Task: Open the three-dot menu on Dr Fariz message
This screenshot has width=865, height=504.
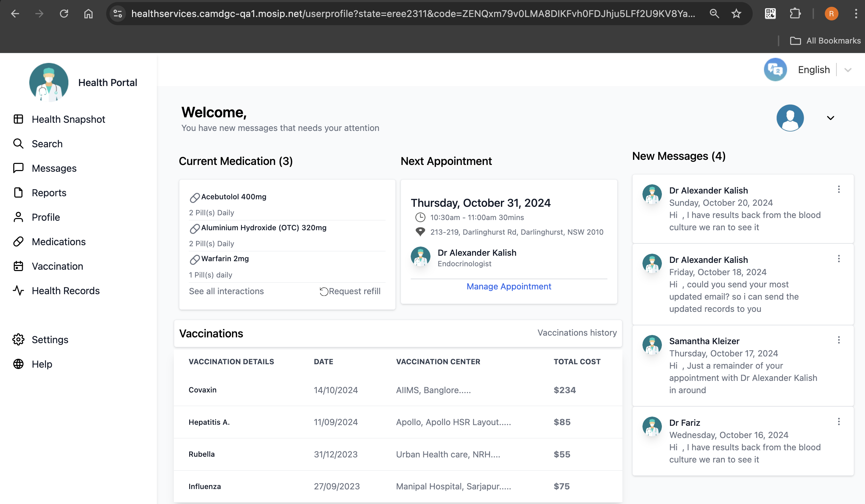Action: click(838, 421)
